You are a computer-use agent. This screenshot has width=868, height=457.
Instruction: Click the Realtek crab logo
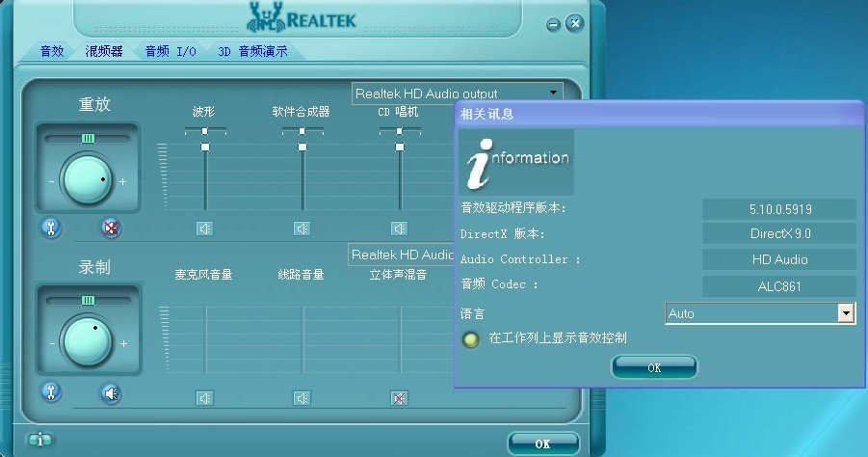click(266, 17)
